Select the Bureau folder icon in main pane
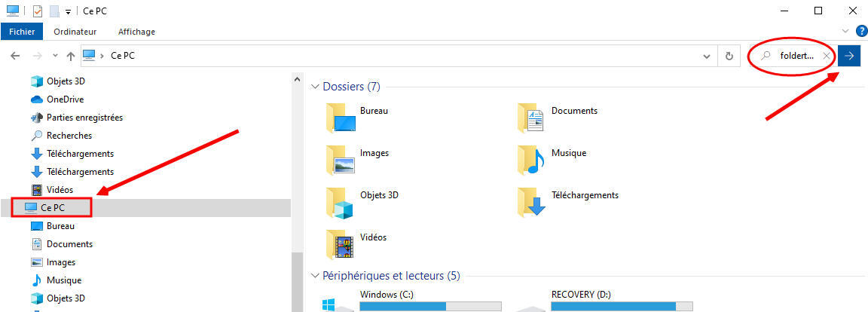 pos(340,117)
